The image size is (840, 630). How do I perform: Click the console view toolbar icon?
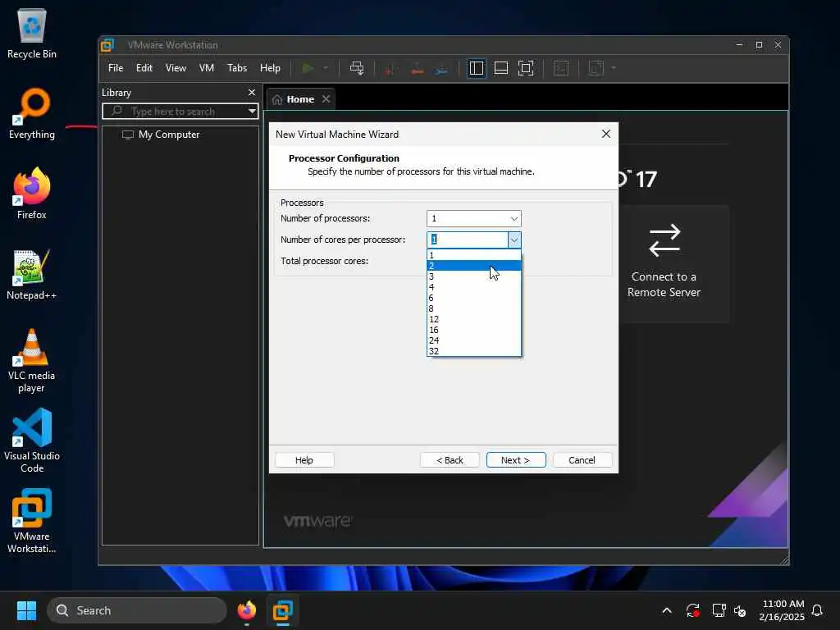coord(561,68)
